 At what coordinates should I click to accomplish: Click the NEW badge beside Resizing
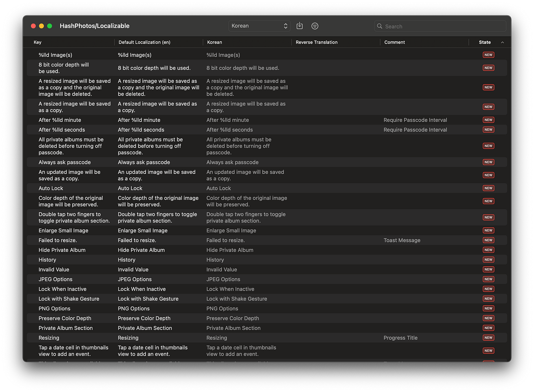(x=488, y=337)
